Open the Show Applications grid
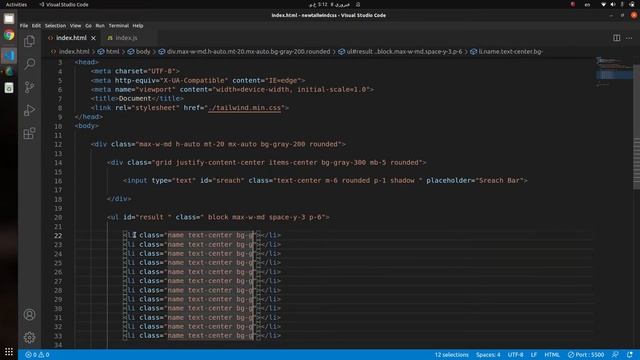The height and width of the screenshot is (360, 640). (x=9, y=351)
